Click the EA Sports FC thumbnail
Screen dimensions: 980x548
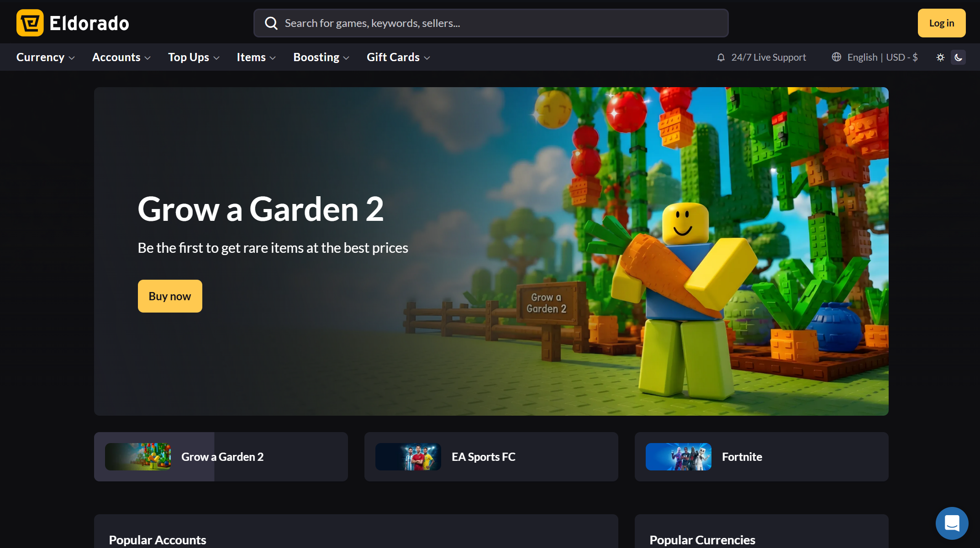click(x=408, y=457)
